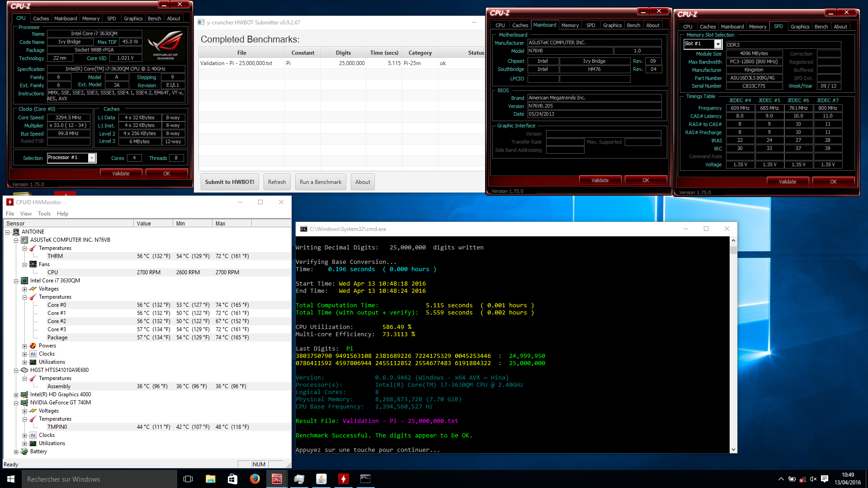Switch to HWMonitor taskbar icon
Screen dimensions: 868x488
pyautogui.click(x=343, y=479)
